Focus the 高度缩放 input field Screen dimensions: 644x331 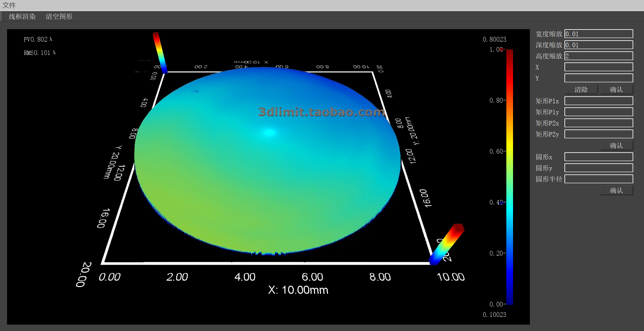coord(599,56)
